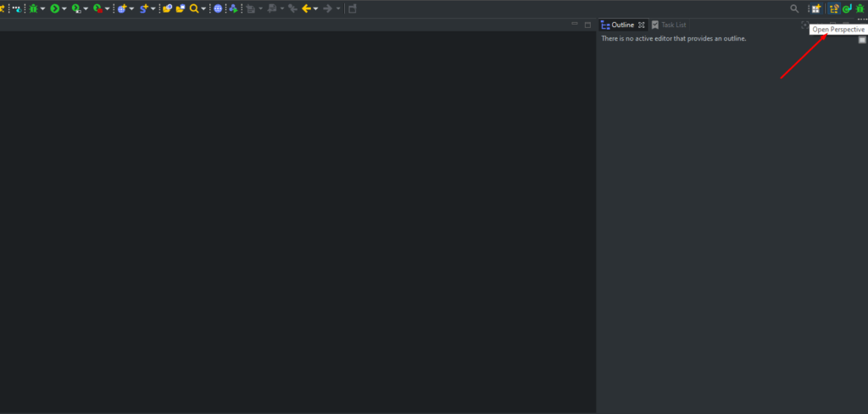Click the Open Type folder icon
This screenshot has width=868, height=414.
click(x=168, y=8)
